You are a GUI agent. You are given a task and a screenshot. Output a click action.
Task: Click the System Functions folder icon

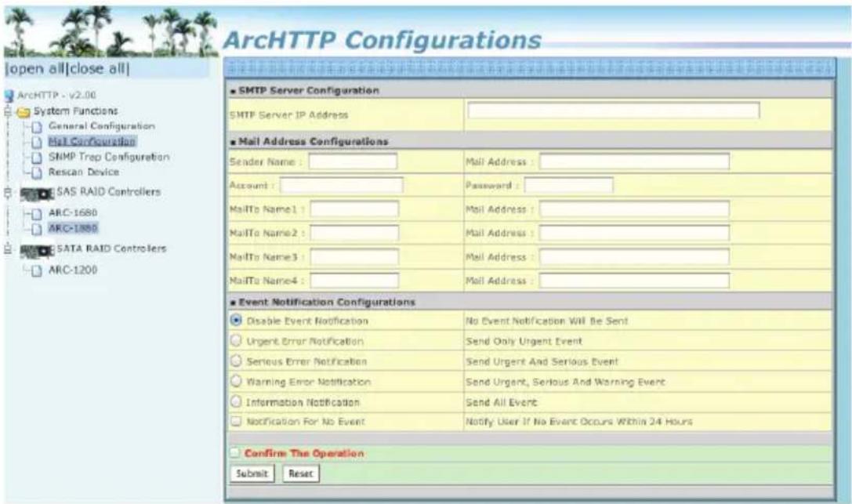[x=24, y=112]
